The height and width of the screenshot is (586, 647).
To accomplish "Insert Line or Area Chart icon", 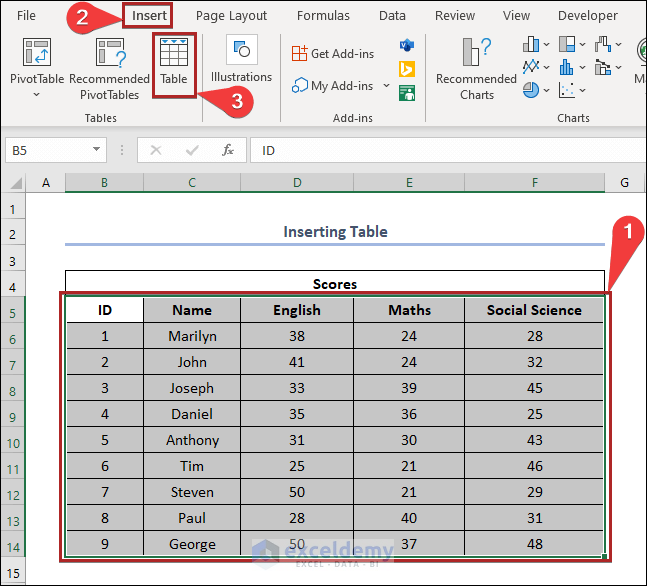I will tap(531, 67).
